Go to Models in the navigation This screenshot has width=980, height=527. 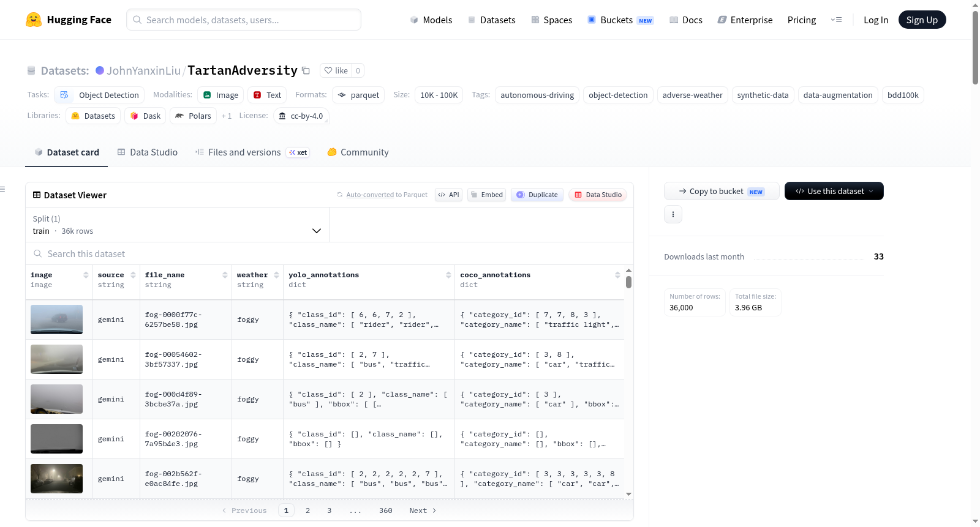click(431, 20)
